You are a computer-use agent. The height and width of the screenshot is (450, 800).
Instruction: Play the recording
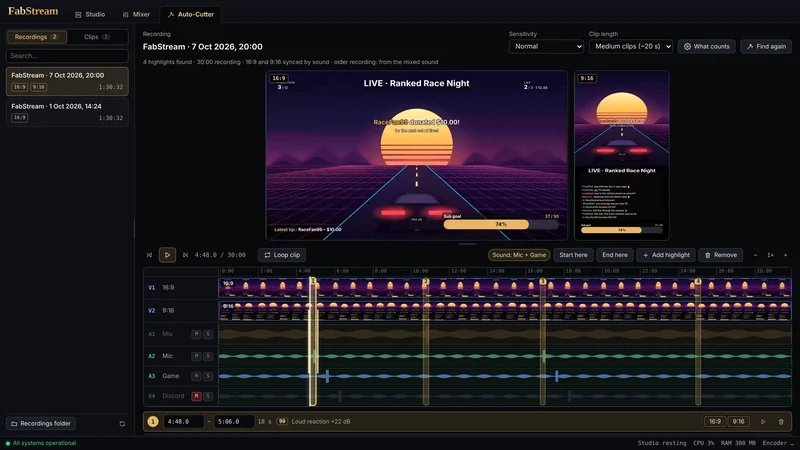click(167, 255)
